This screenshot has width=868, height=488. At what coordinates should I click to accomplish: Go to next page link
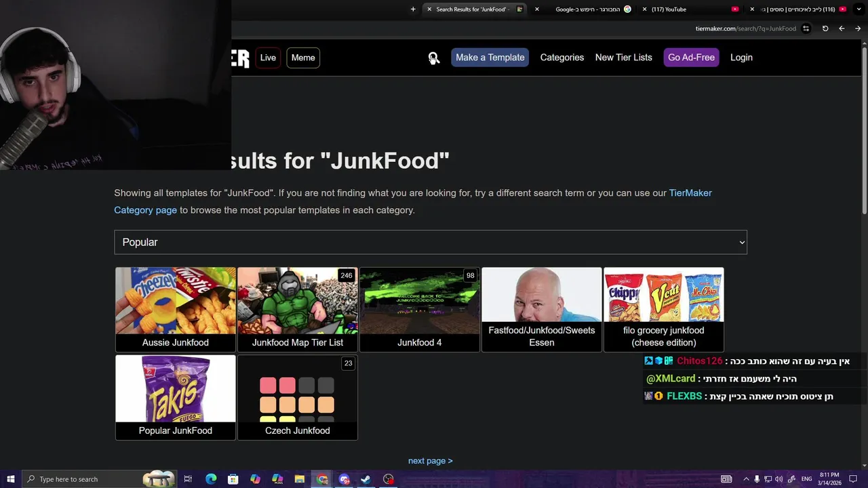point(430,461)
